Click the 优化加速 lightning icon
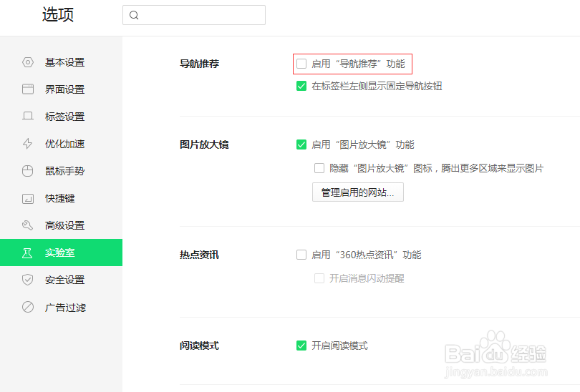Viewport: 580px width, 392px height. click(28, 144)
